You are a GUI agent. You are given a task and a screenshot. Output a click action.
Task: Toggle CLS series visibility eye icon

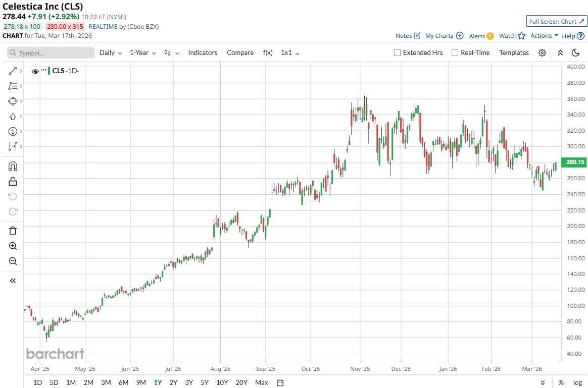click(x=35, y=71)
